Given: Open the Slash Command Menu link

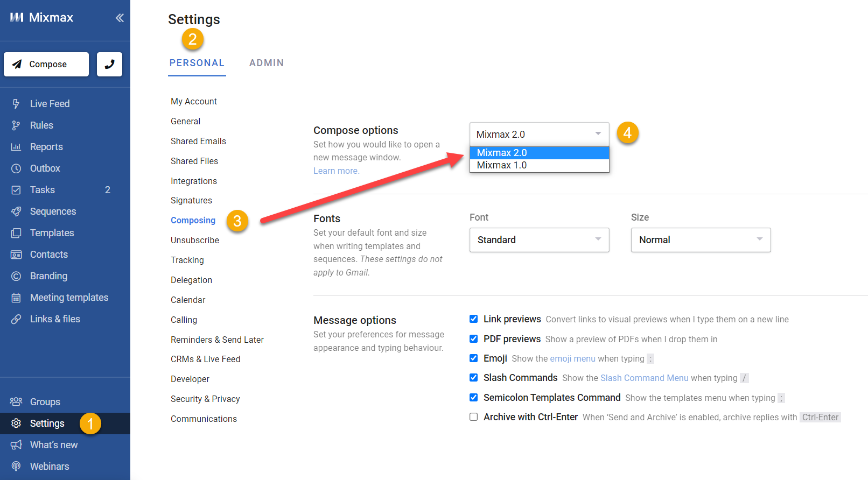Looking at the screenshot, I should click(645, 378).
